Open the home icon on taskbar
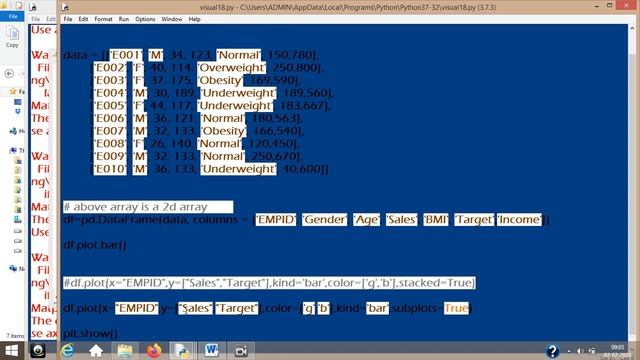This screenshot has width=640, height=360. click(96, 351)
